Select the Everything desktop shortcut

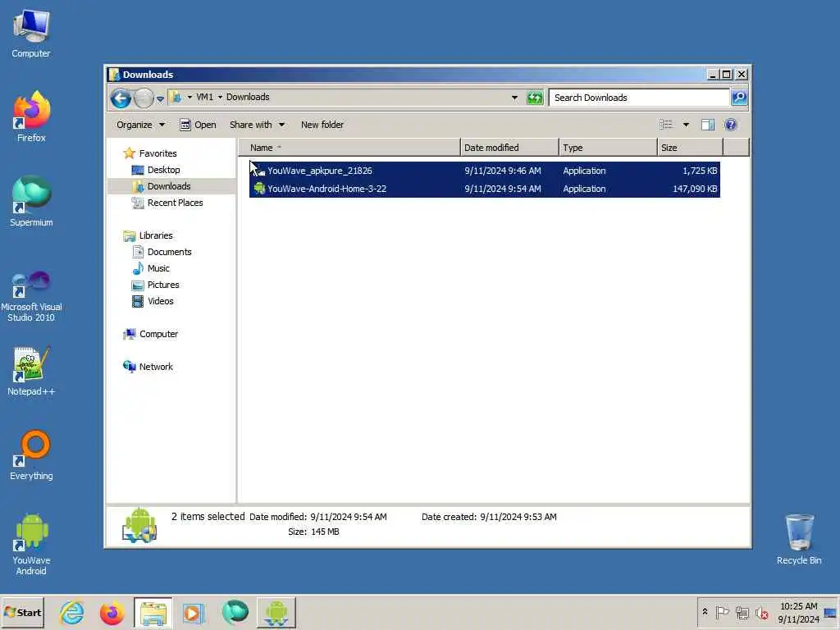coord(31,455)
